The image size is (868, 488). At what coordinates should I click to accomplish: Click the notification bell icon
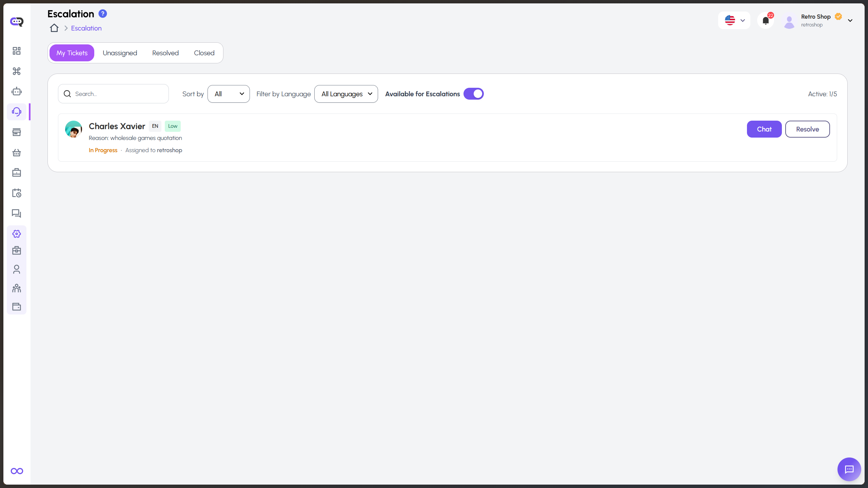(x=766, y=21)
